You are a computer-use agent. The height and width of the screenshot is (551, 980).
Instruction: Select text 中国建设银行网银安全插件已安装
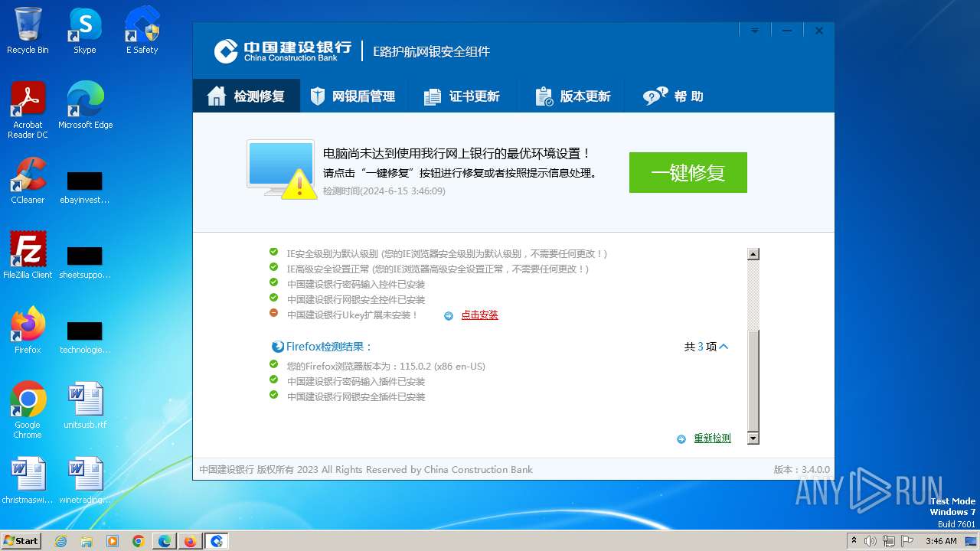pos(356,397)
